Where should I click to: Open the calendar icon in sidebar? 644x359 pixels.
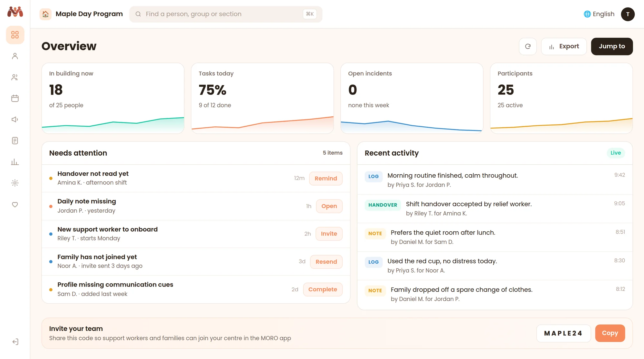coord(15,98)
